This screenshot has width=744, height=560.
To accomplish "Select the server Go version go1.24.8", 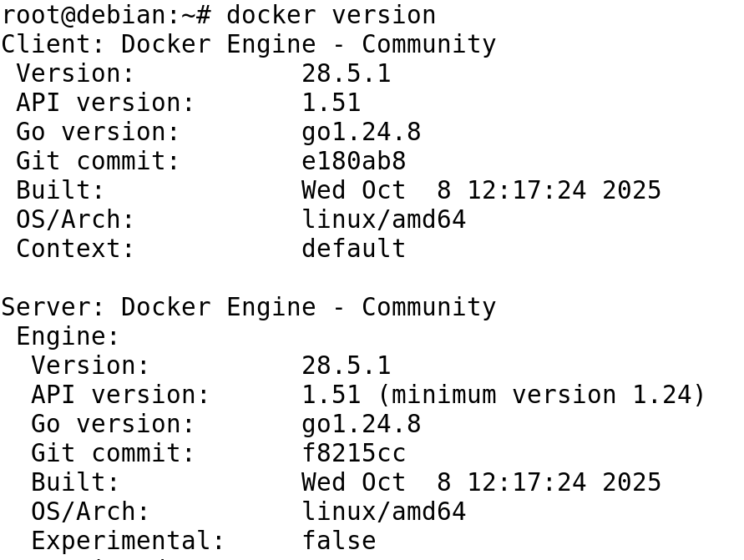I will 361,424.
